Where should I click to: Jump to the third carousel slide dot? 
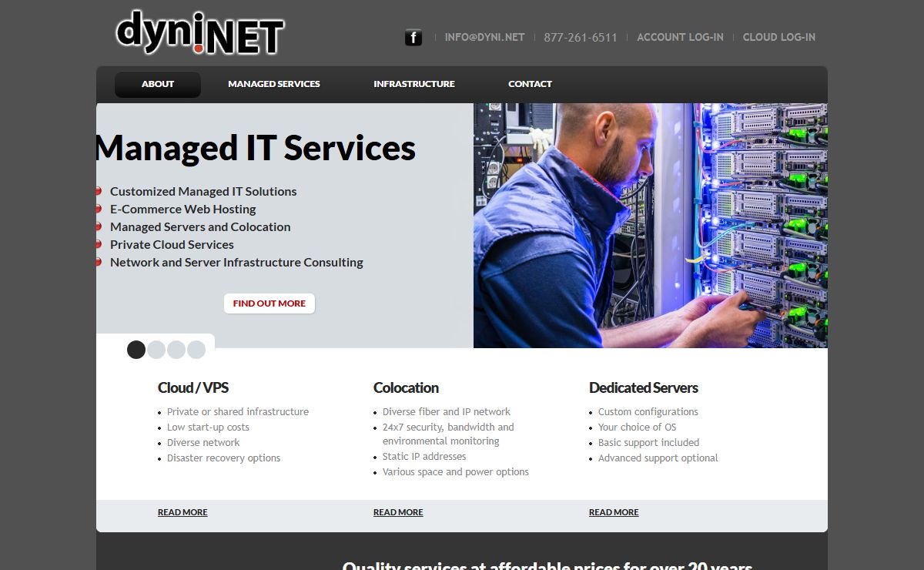point(176,350)
